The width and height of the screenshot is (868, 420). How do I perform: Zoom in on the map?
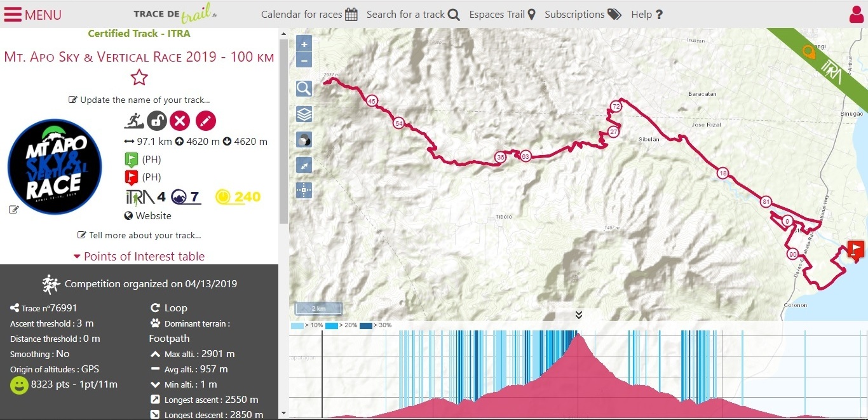tap(304, 44)
